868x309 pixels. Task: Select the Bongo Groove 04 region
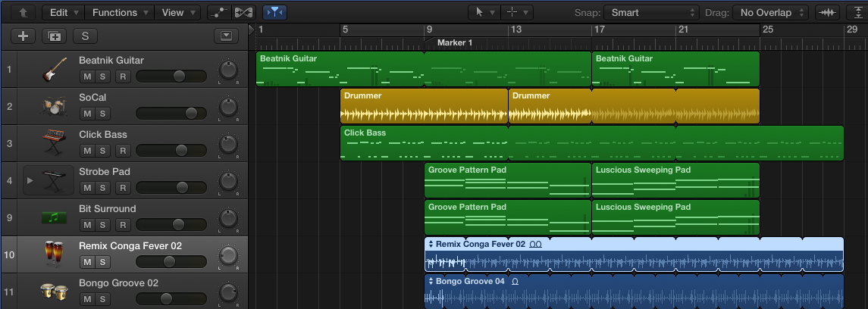coord(634,292)
